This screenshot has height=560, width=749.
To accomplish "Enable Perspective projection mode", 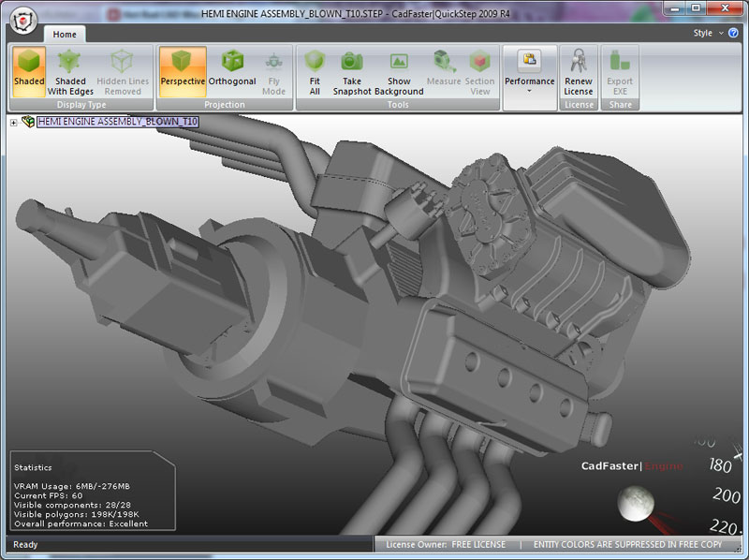I will [x=183, y=71].
